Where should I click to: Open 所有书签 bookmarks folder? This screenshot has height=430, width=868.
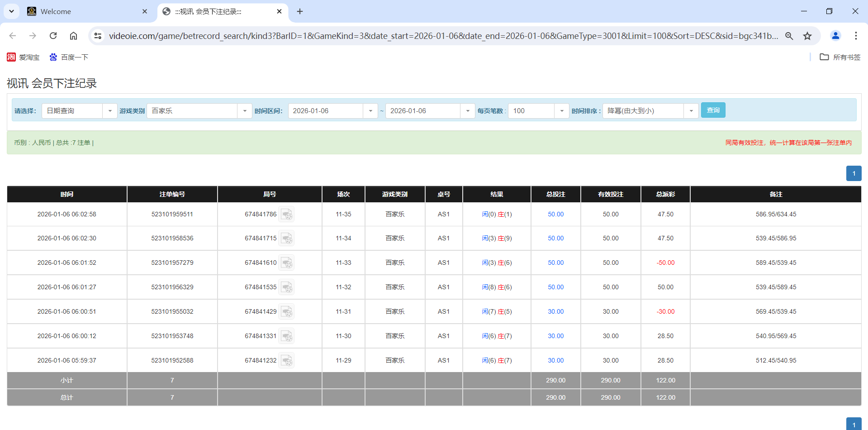point(839,57)
